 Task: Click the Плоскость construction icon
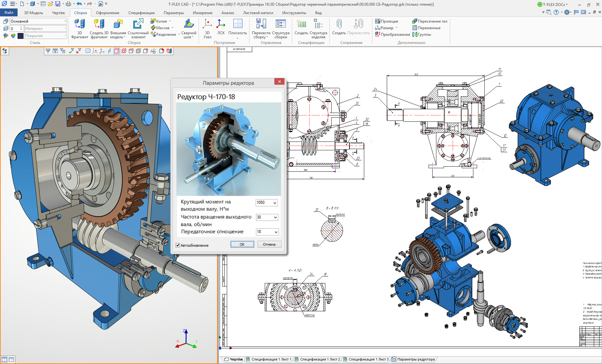point(237,24)
